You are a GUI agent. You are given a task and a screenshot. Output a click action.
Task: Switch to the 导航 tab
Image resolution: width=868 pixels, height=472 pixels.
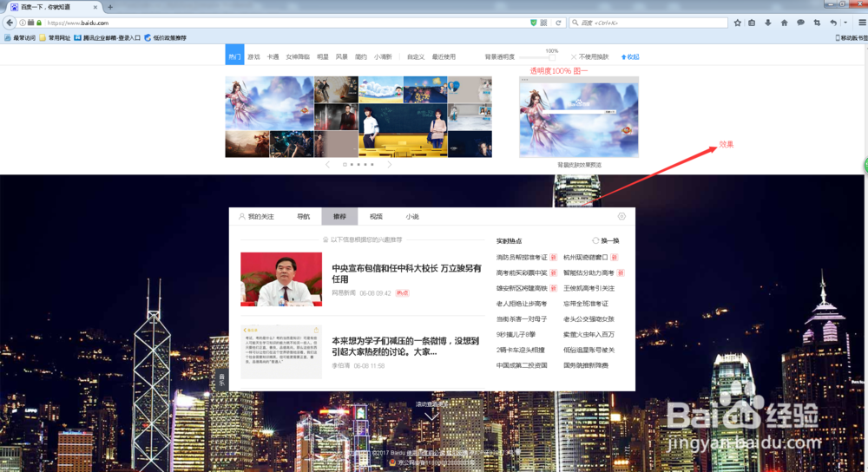point(303,216)
